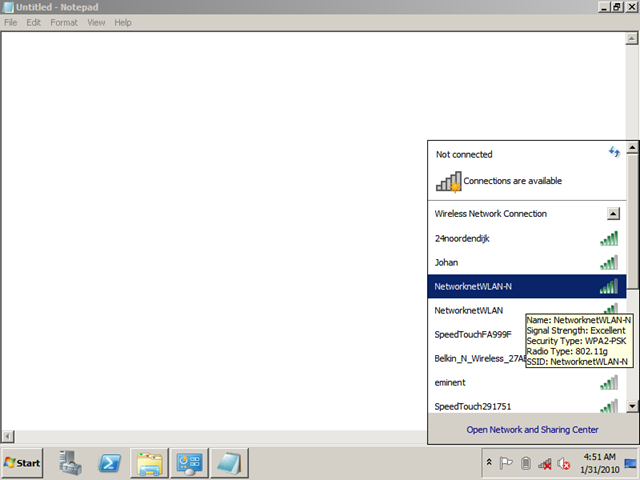The height and width of the screenshot is (480, 640).
Task: Click signal bars icon for NetworknetWLAN-N
Action: [609, 287]
